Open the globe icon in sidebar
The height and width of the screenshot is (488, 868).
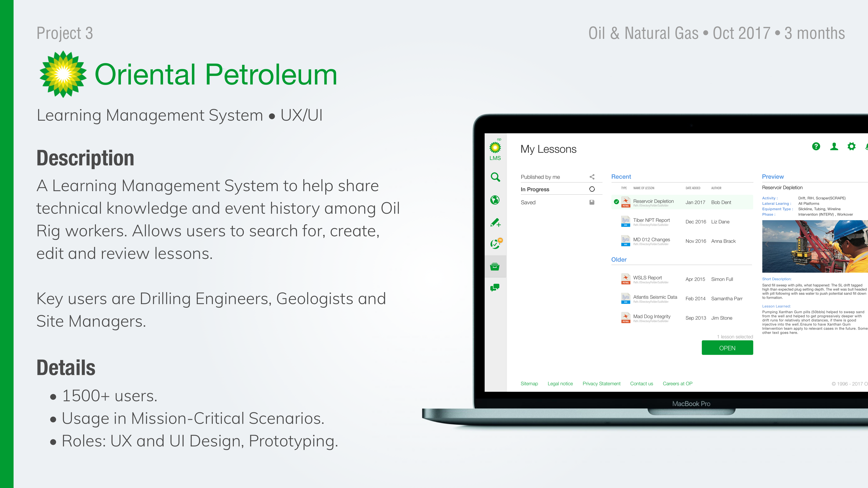tap(495, 200)
